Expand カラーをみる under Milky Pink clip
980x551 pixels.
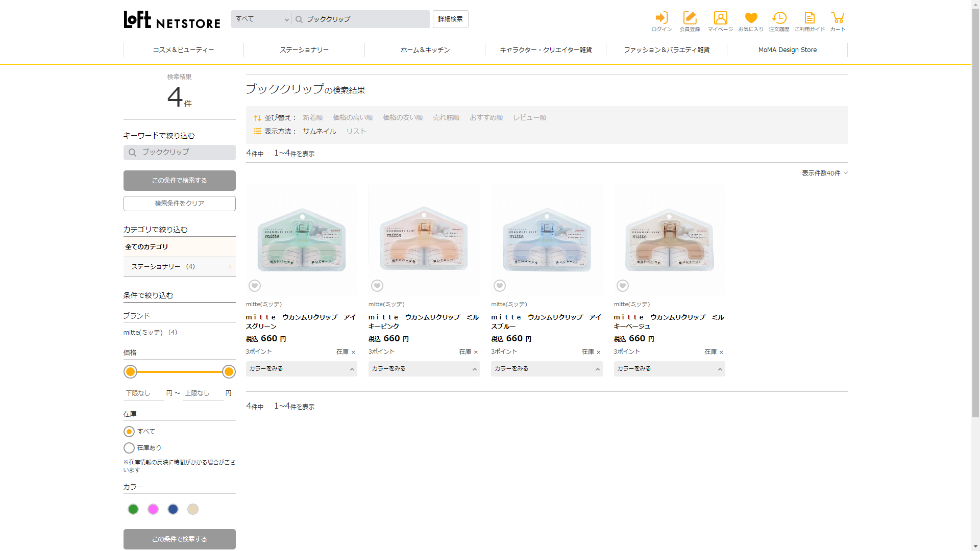pyautogui.click(x=424, y=369)
